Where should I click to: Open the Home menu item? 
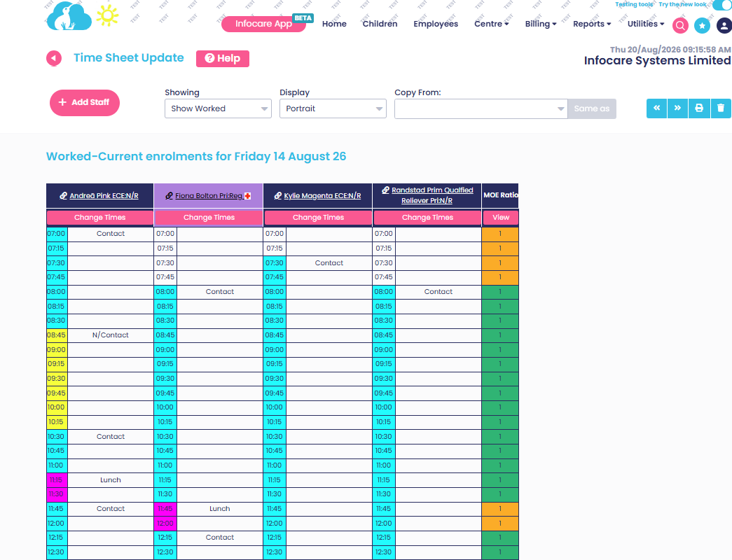point(334,24)
